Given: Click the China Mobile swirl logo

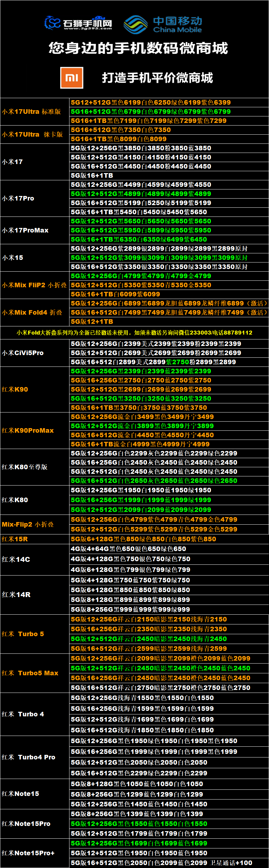Looking at the screenshot, I should (x=136, y=24).
